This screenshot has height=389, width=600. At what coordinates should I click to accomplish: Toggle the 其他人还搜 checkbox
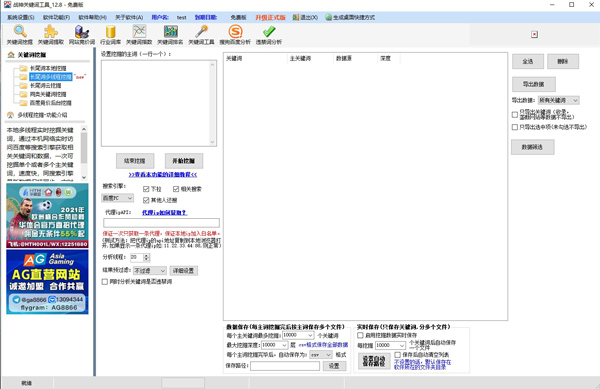(146, 200)
